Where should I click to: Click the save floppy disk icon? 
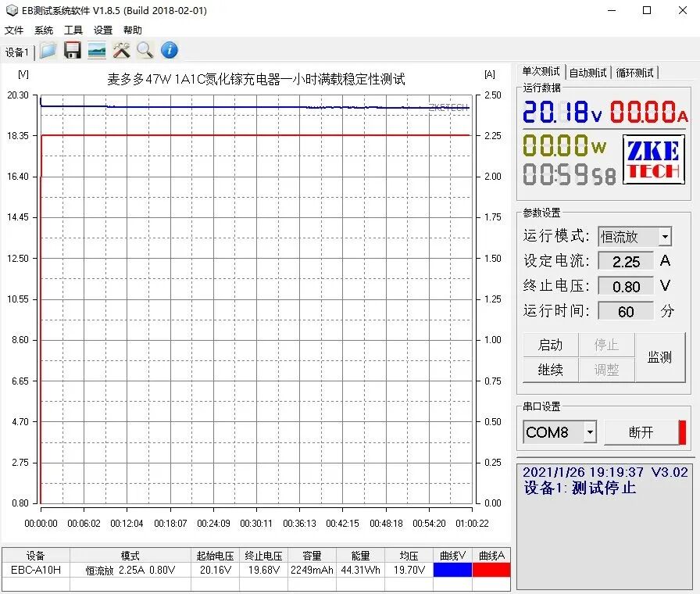click(73, 50)
